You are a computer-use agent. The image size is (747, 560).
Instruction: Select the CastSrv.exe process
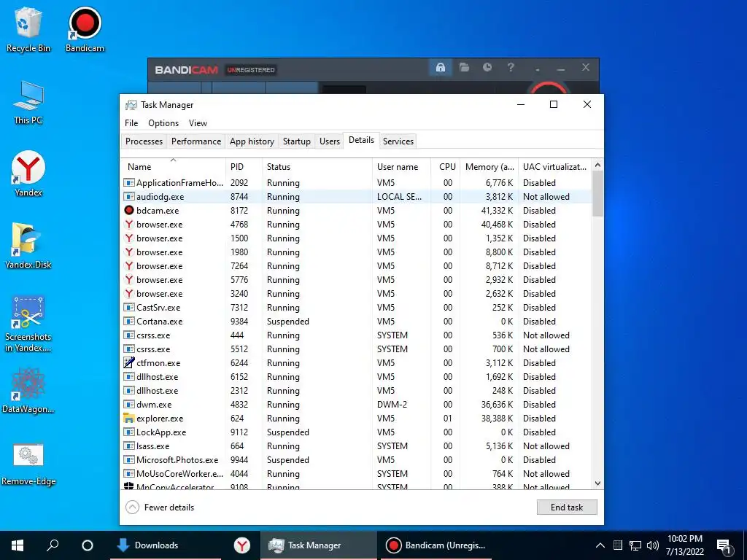pos(356,307)
